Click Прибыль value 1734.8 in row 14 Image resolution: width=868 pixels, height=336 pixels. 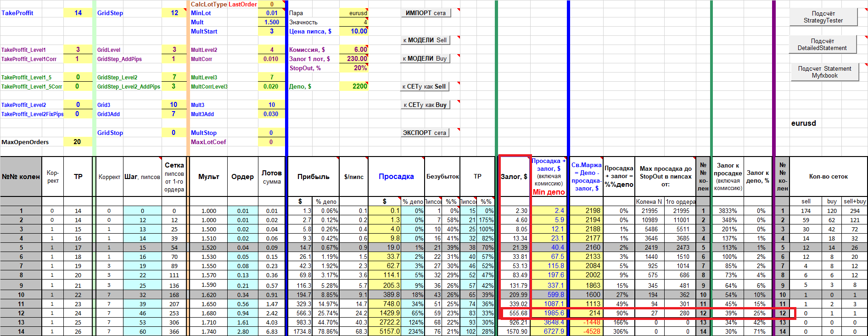click(300, 331)
